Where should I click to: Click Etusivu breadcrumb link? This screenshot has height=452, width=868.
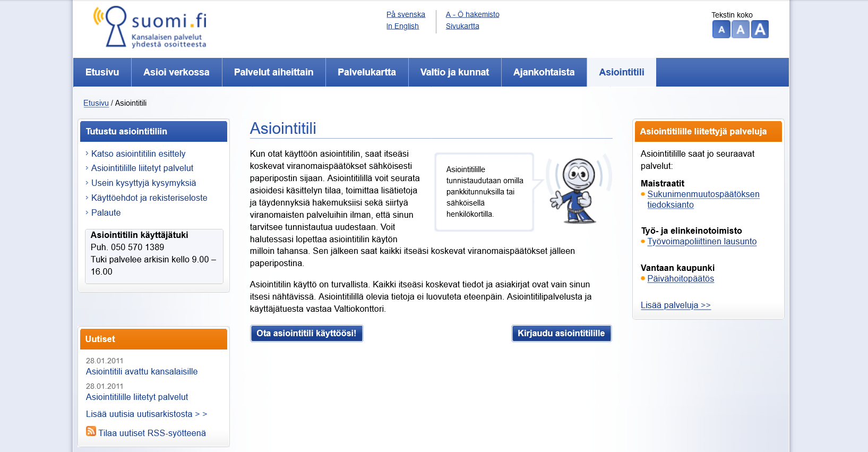tap(96, 103)
